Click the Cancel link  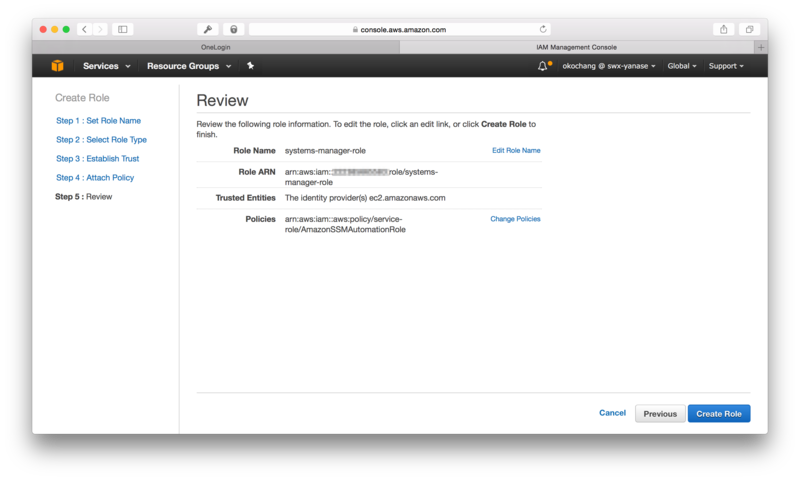(x=612, y=413)
